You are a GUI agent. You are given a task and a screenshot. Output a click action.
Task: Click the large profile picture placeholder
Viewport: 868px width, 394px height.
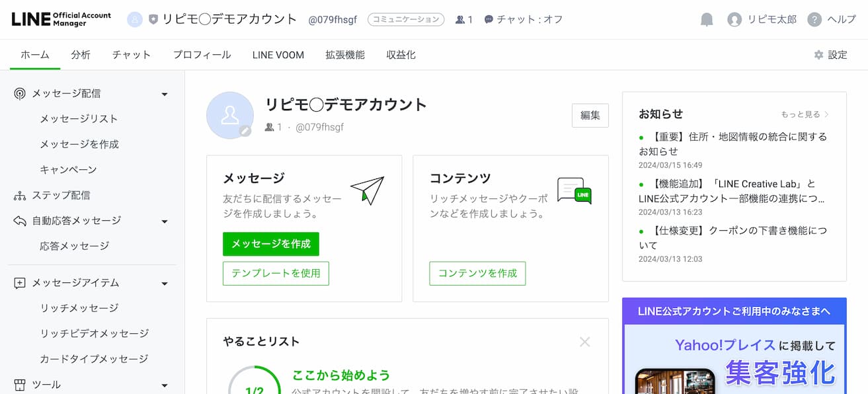click(230, 115)
